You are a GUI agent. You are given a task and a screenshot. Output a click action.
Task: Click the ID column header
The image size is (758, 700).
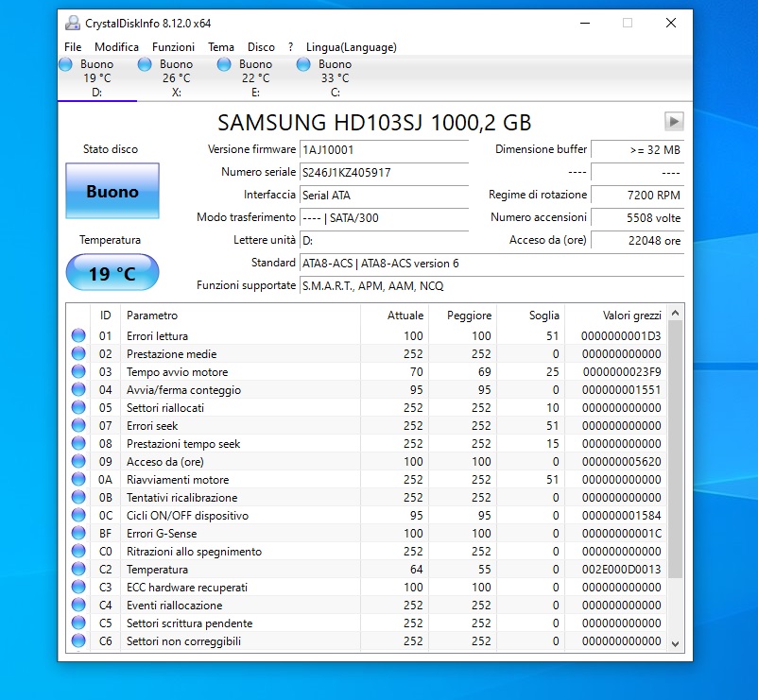pos(106,316)
